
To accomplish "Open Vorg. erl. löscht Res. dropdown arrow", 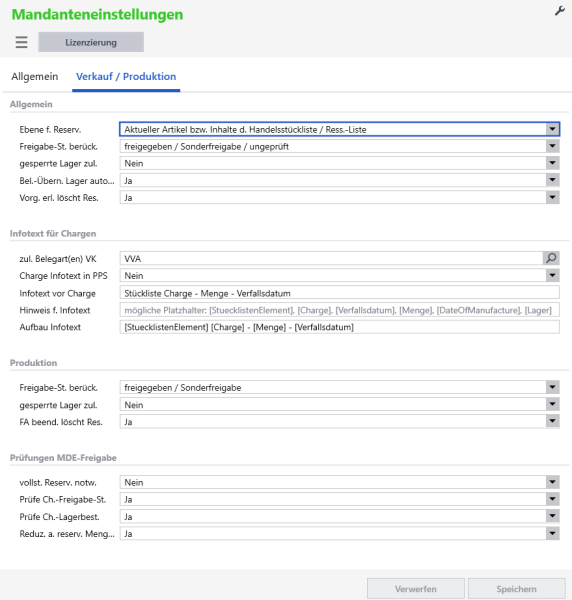I will click(552, 197).
